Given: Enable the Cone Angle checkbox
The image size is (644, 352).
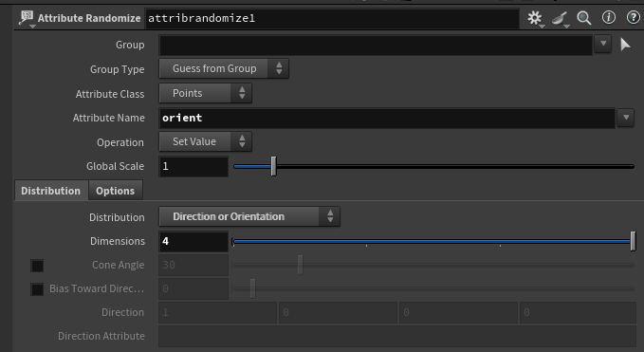Looking at the screenshot, I should pyautogui.click(x=37, y=266).
